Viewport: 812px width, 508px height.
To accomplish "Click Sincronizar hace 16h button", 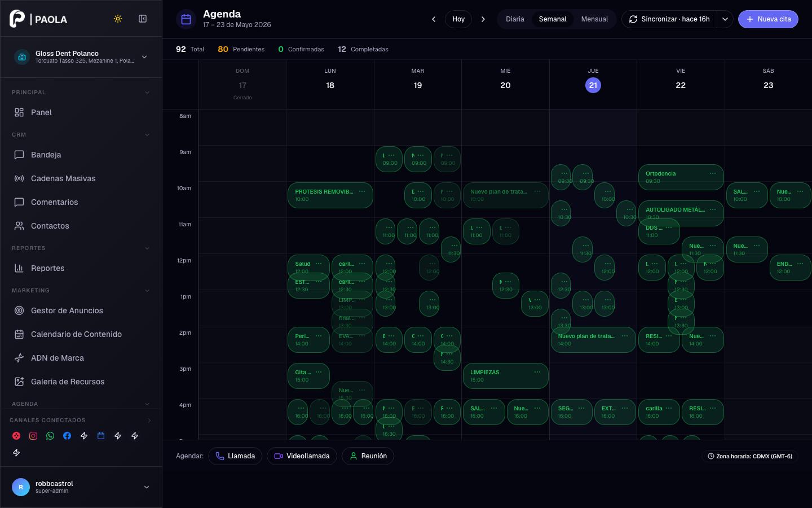I will (x=669, y=19).
